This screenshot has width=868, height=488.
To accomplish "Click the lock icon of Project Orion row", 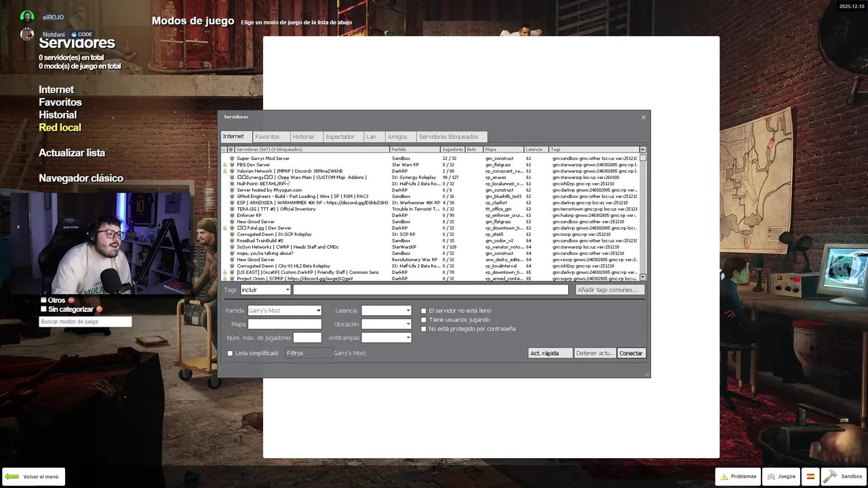I will point(224,279).
